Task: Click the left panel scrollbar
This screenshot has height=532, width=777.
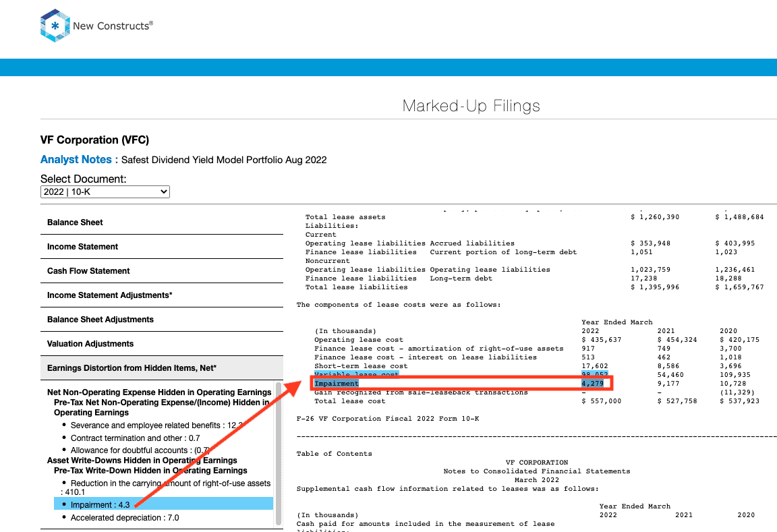Action: pos(278,453)
